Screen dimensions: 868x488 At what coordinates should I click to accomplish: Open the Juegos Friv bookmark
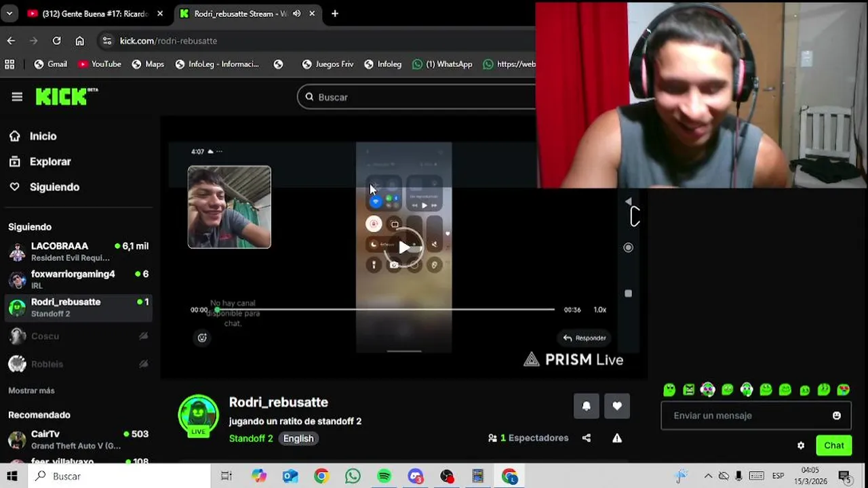pyautogui.click(x=328, y=64)
